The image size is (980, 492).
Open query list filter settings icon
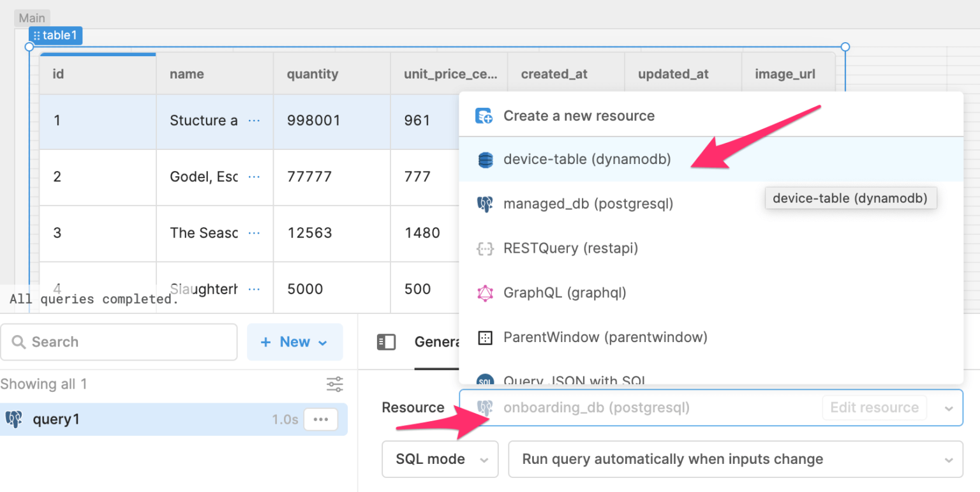point(334,384)
